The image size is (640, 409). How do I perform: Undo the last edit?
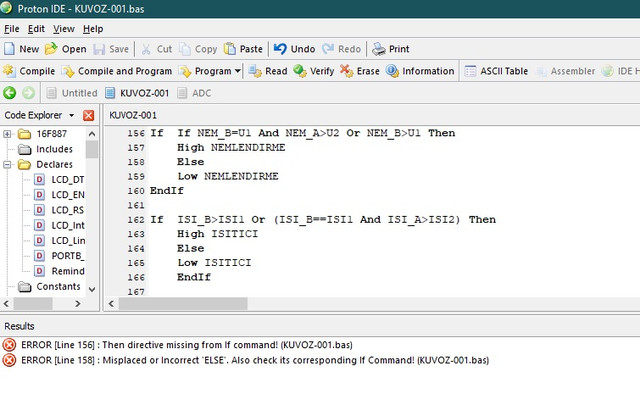294,49
